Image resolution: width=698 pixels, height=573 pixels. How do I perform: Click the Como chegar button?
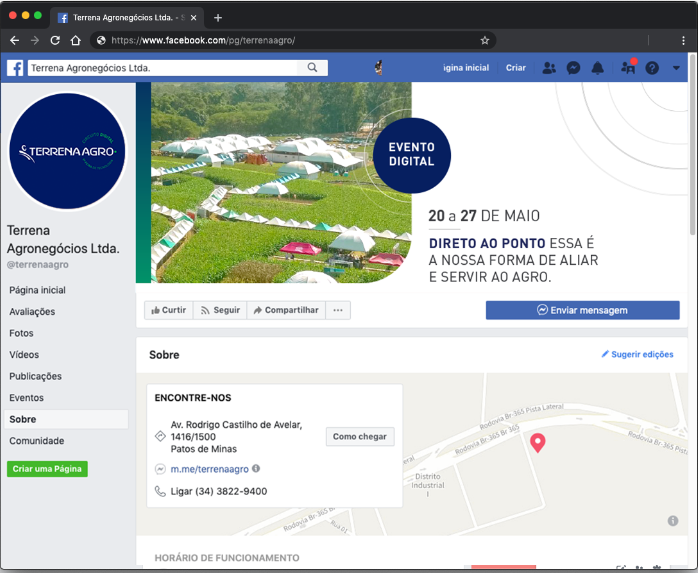tap(360, 437)
